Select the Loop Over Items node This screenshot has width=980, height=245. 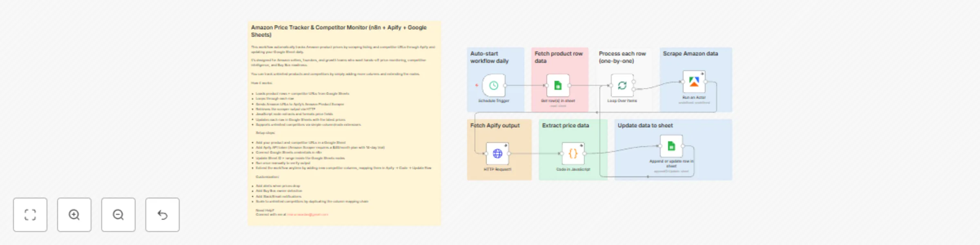pos(622,85)
